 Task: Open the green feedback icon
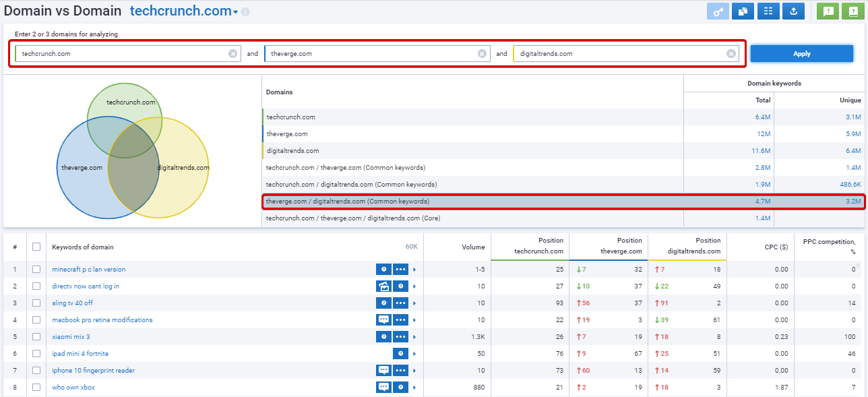click(828, 11)
